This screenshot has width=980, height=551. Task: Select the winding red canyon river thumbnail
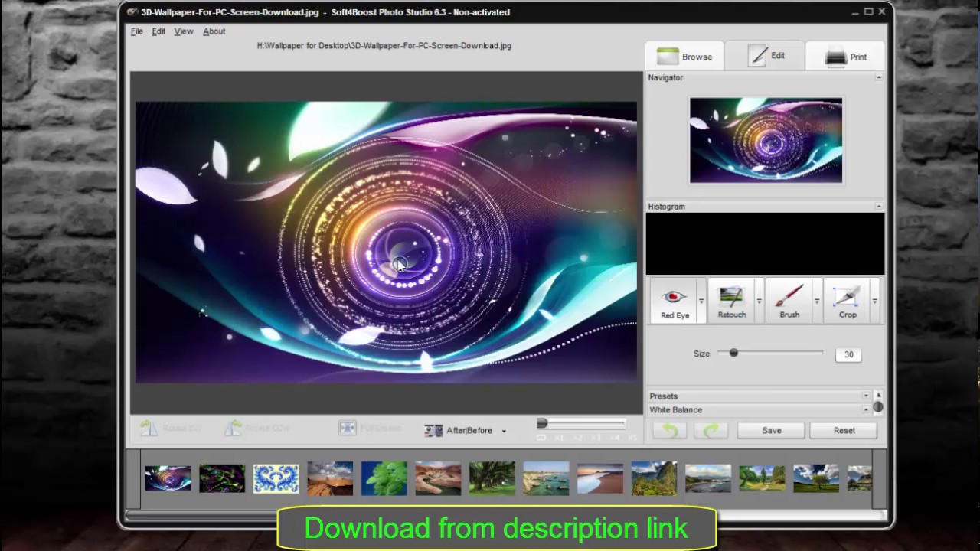click(x=438, y=478)
